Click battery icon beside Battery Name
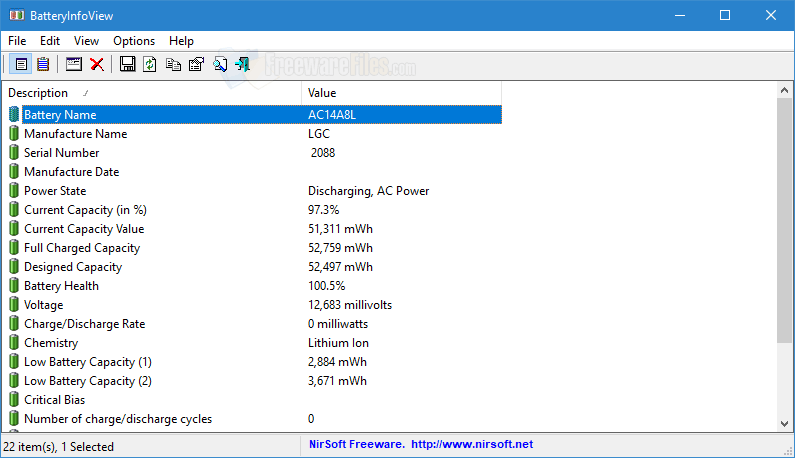This screenshot has width=795, height=458. coord(14,115)
